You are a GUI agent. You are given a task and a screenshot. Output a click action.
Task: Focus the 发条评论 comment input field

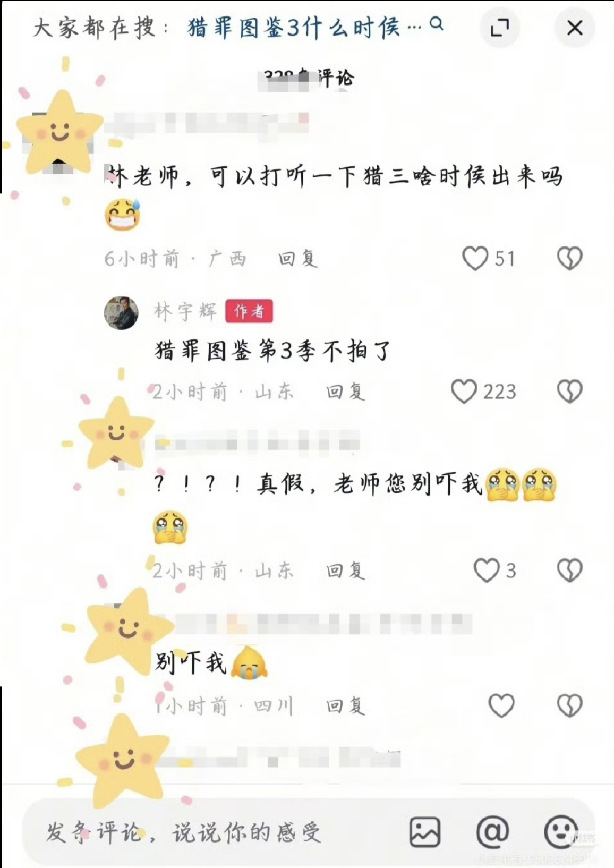(x=212, y=832)
